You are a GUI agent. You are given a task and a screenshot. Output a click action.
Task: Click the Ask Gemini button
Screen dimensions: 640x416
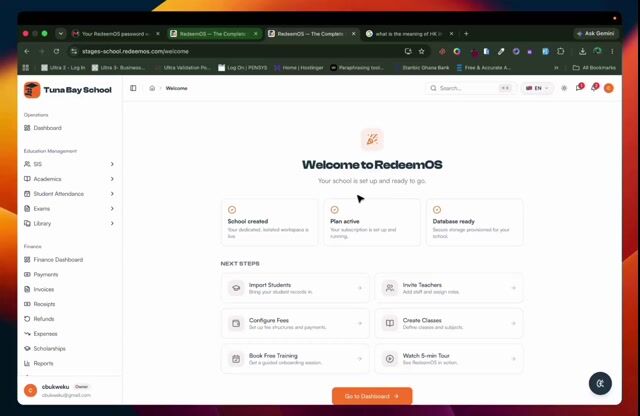pyautogui.click(x=596, y=33)
